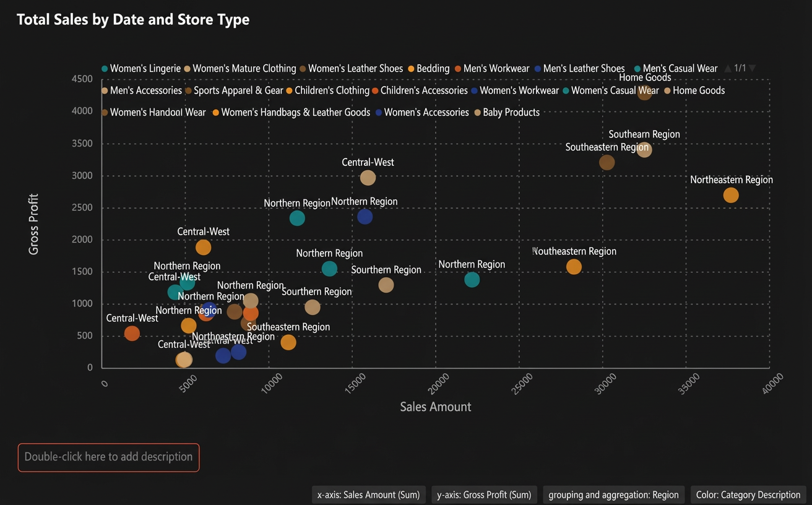Toggle Women's Mature Clothing legend entry
The image size is (812, 505).
tap(240, 68)
